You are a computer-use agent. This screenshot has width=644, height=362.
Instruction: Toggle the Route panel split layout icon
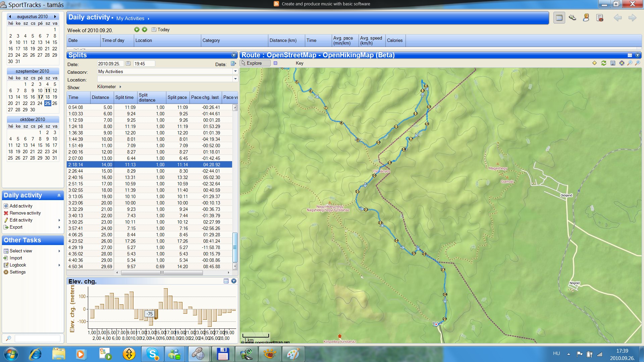click(x=630, y=55)
